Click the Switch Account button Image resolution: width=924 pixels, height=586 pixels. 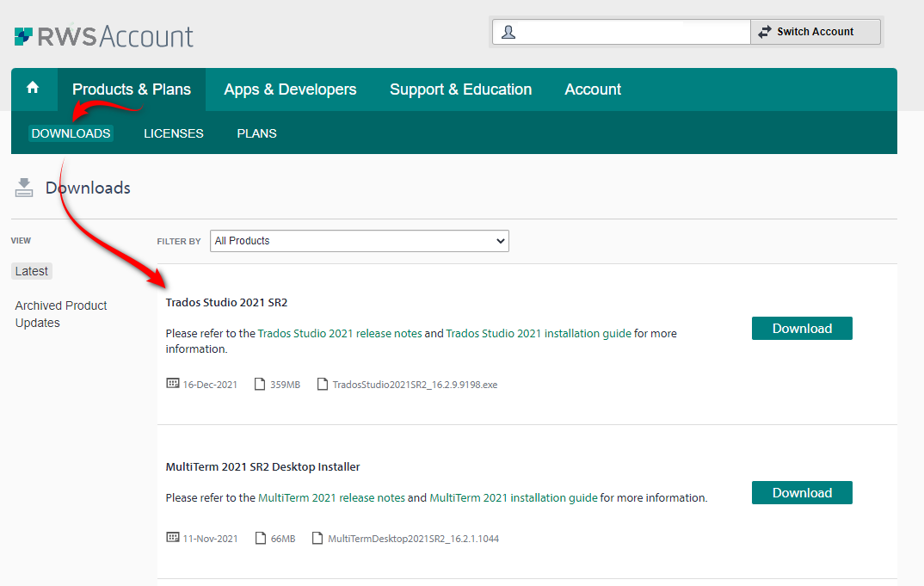click(x=816, y=32)
